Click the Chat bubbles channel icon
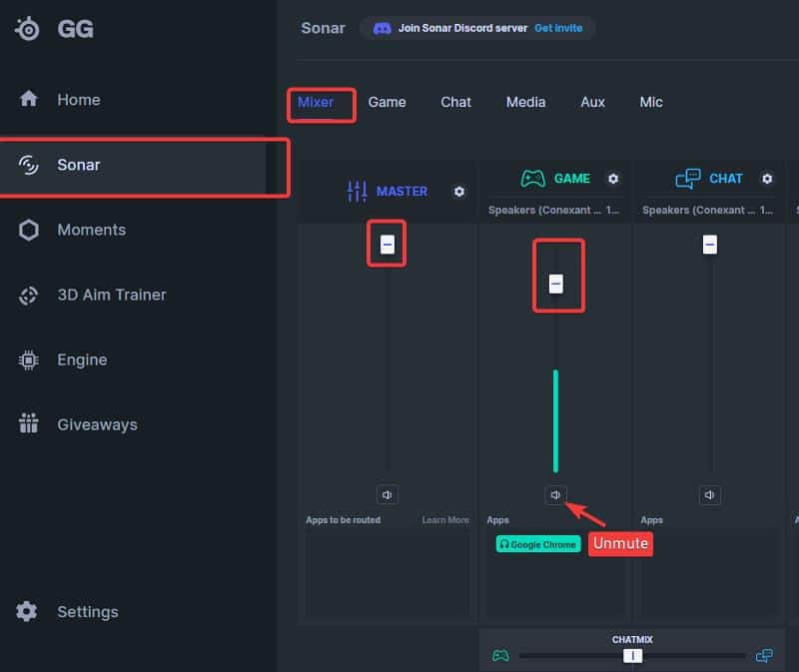The height and width of the screenshot is (672, 799). coord(688,179)
